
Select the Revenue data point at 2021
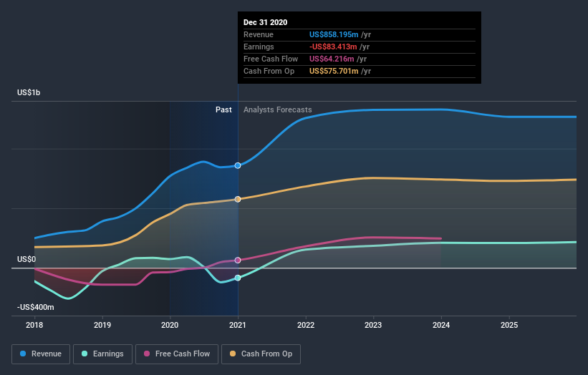(238, 165)
